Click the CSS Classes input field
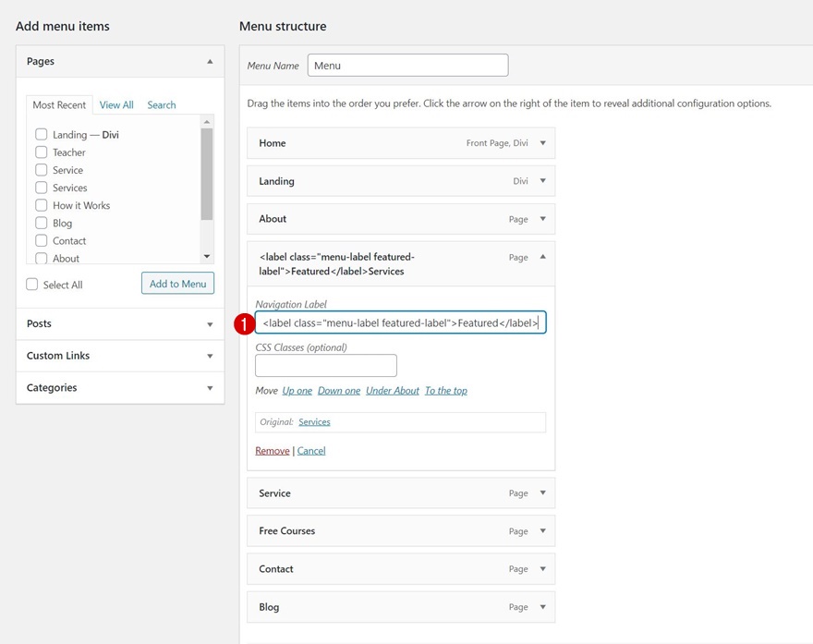Screen dimensions: 813x644 [x=325, y=366]
